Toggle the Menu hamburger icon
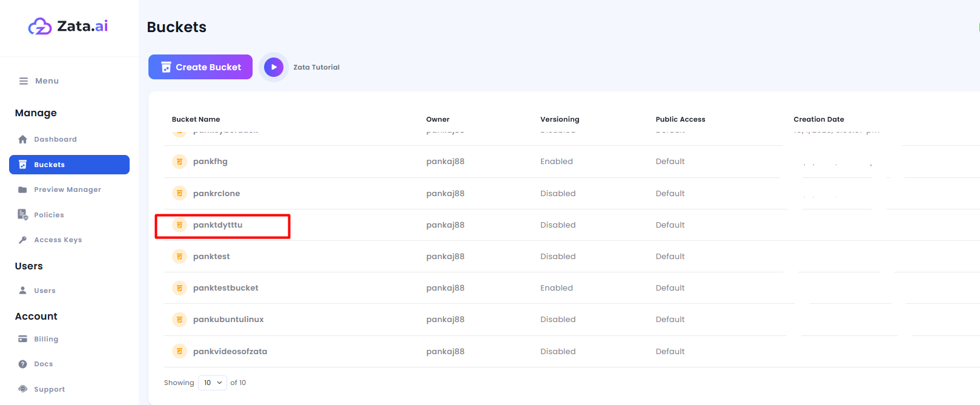 tap(24, 81)
